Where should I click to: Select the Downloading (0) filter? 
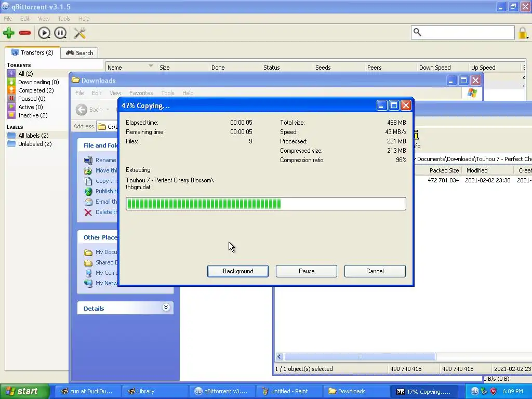click(38, 82)
